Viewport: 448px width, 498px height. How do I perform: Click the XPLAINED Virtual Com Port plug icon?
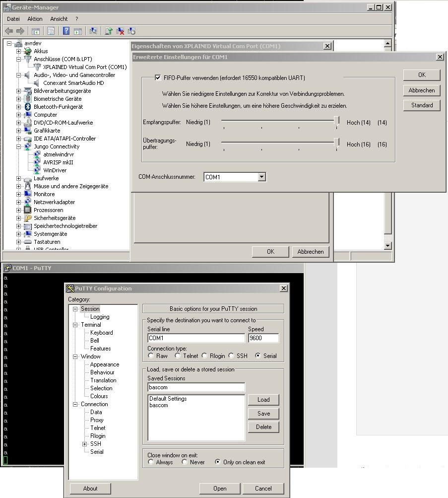coord(37,67)
